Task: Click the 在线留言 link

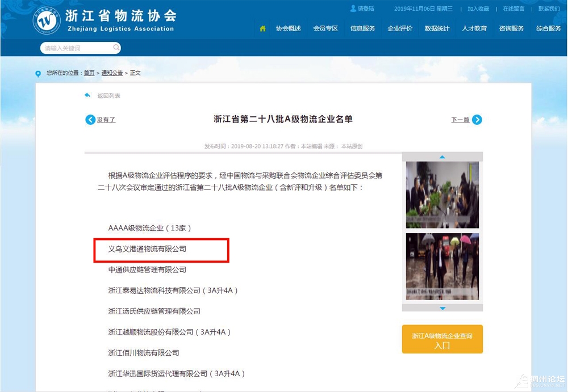Action: (x=513, y=9)
